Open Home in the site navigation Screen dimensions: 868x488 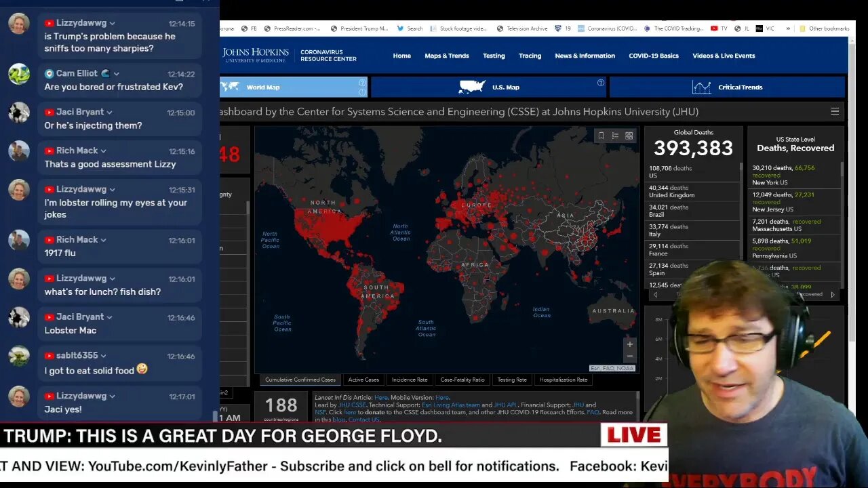401,56
